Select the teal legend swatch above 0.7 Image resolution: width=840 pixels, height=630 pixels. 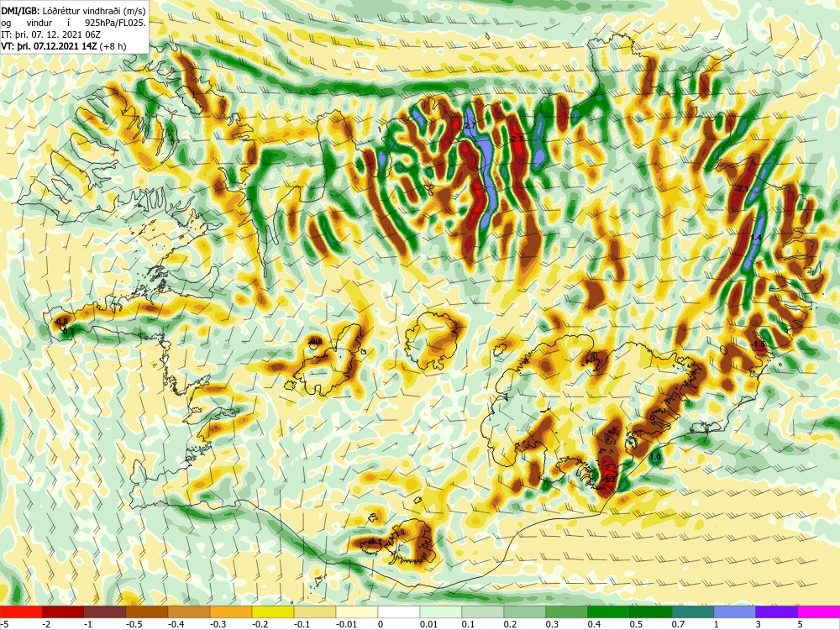tap(693, 612)
